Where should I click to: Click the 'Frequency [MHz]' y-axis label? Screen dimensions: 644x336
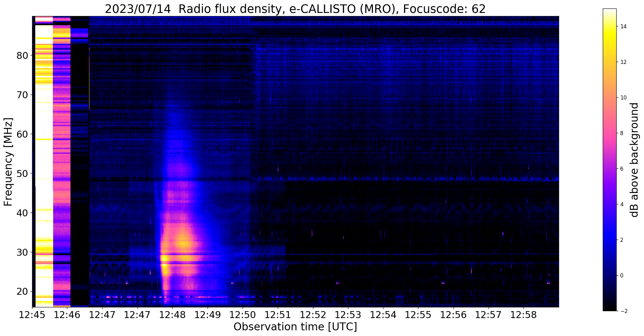(8, 162)
